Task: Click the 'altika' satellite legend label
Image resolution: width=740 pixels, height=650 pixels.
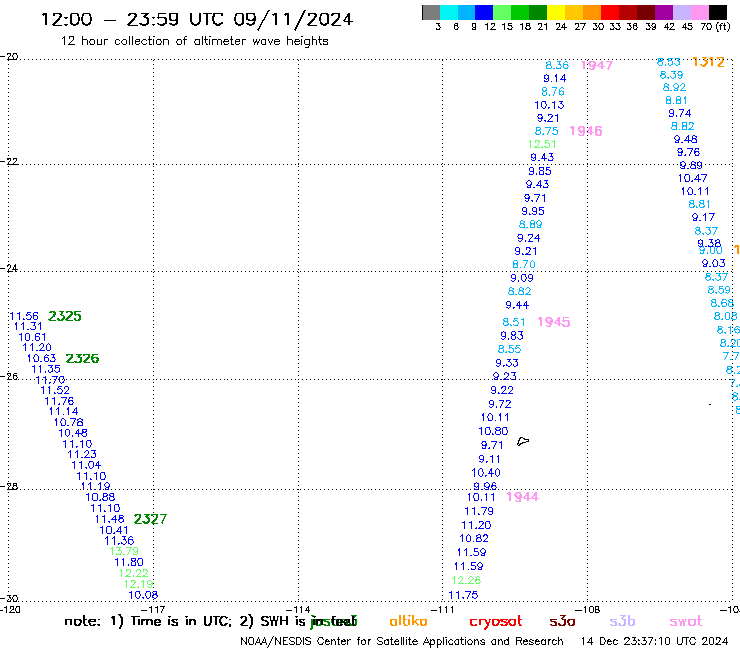Action: point(408,621)
